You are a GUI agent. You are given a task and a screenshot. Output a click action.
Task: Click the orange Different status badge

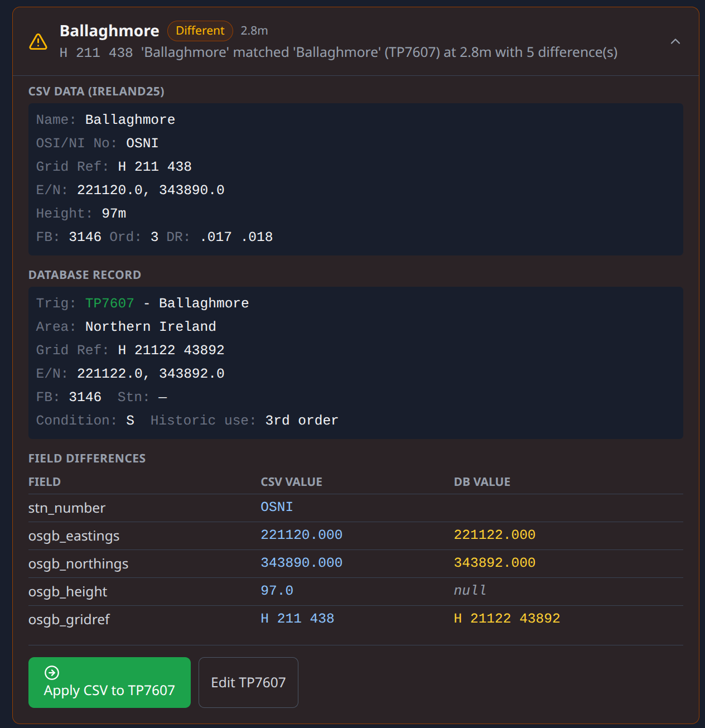[200, 31]
